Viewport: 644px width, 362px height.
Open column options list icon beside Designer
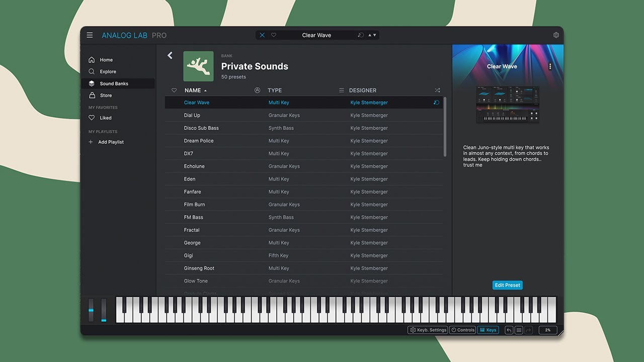click(x=342, y=90)
